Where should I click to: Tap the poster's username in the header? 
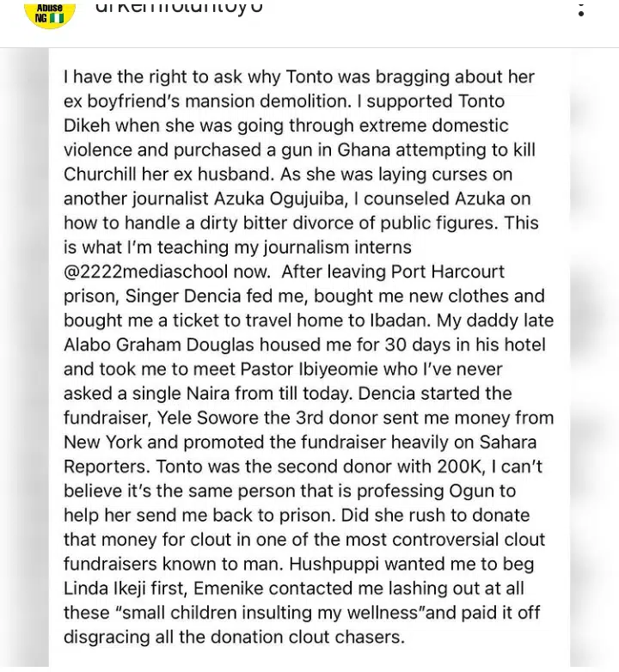coord(179,9)
